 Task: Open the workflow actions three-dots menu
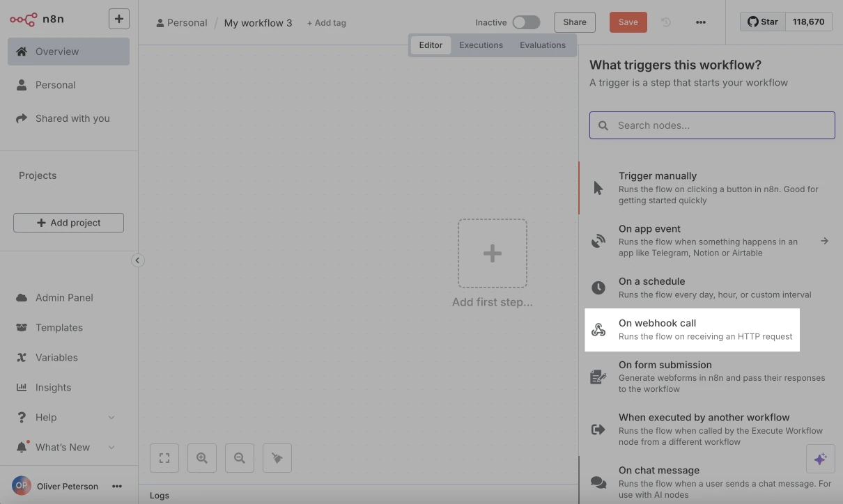701,22
